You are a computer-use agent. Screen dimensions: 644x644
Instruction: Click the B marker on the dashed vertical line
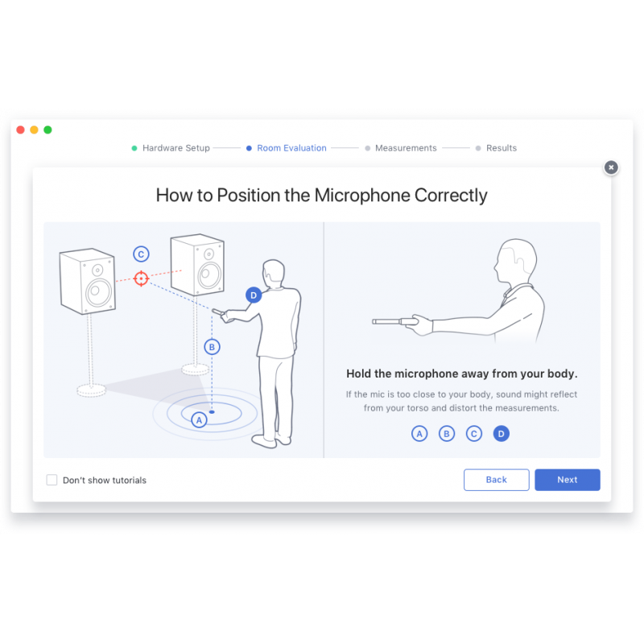point(212,347)
